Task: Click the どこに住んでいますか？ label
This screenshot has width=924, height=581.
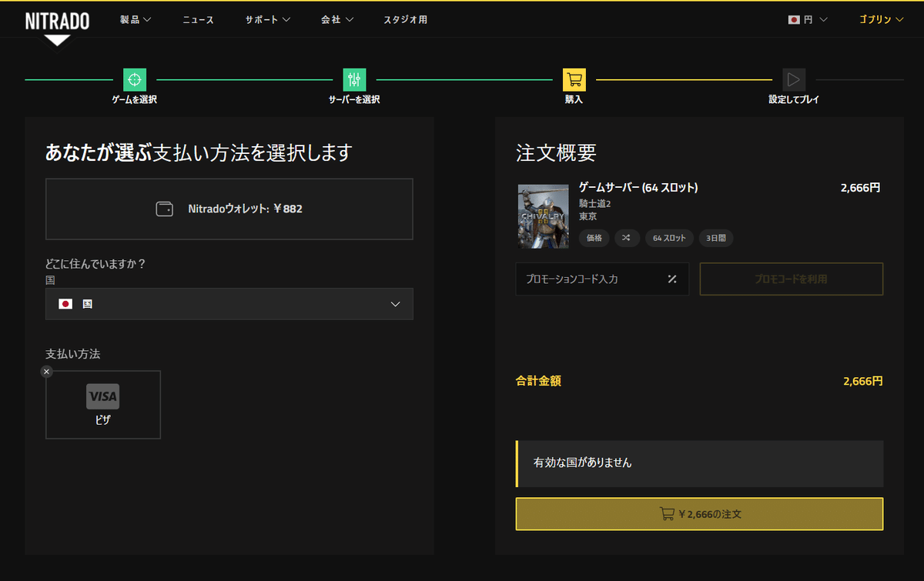Action: click(96, 263)
